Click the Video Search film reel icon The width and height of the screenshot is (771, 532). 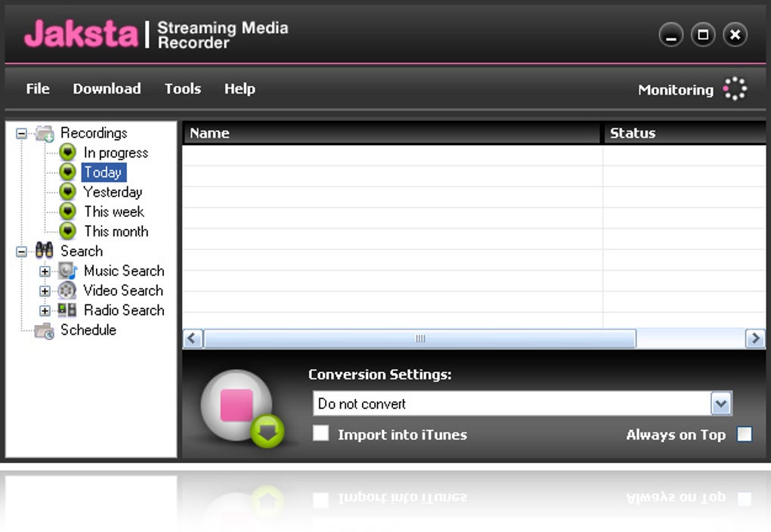[x=67, y=290]
